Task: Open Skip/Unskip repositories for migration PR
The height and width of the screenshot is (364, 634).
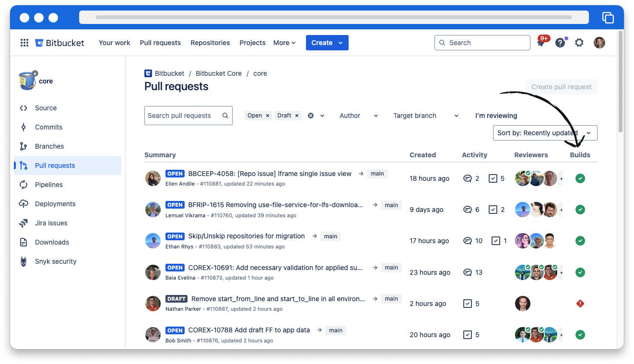Action: tap(247, 236)
